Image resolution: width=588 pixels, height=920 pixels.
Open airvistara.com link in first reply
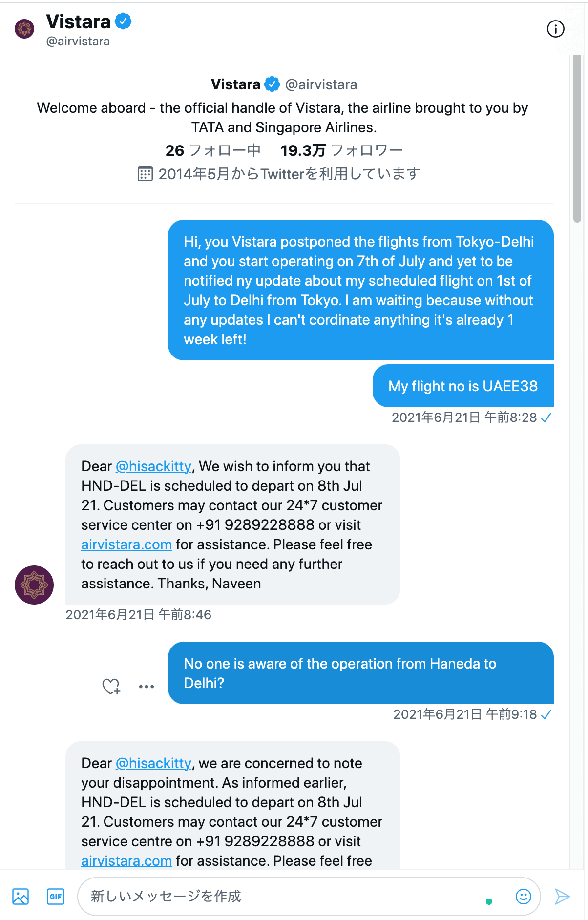pos(126,544)
